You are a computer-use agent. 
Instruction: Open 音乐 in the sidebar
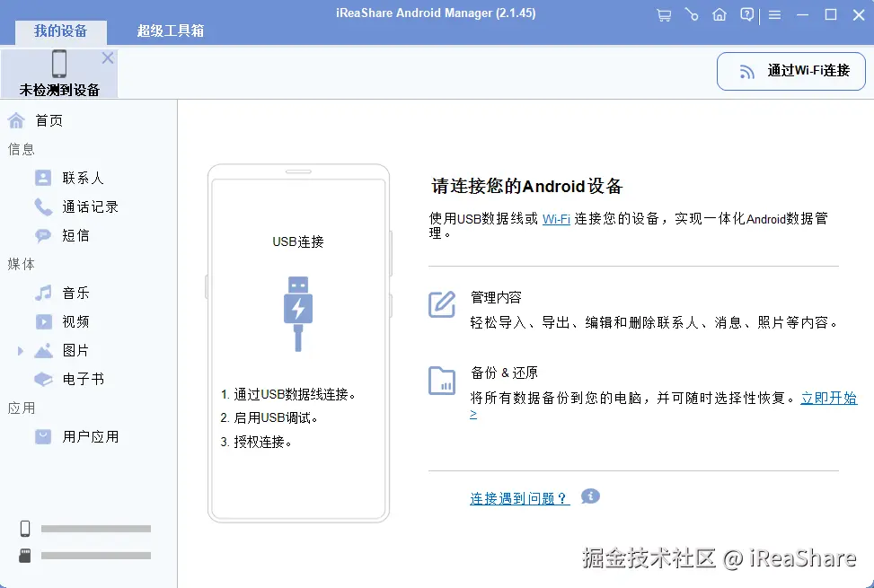[x=75, y=293]
